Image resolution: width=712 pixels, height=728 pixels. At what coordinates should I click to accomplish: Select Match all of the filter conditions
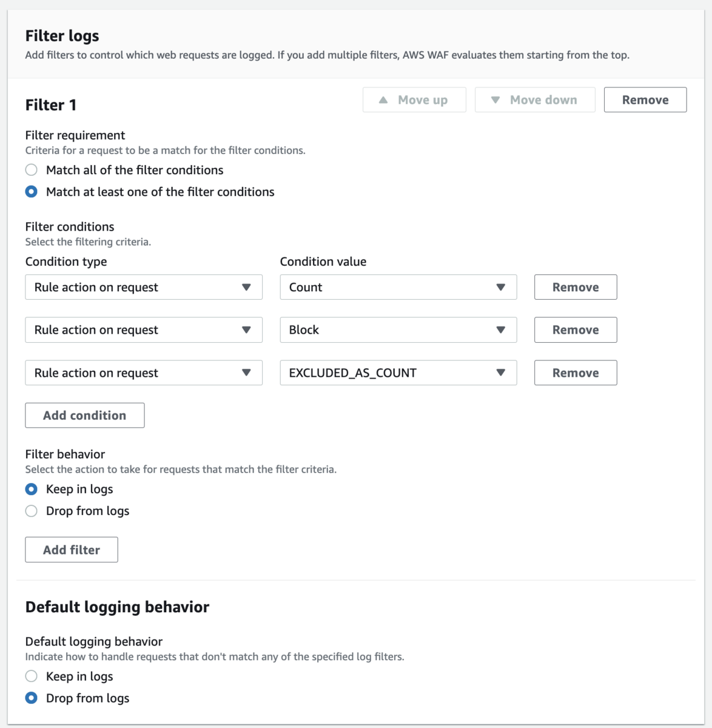click(32, 170)
